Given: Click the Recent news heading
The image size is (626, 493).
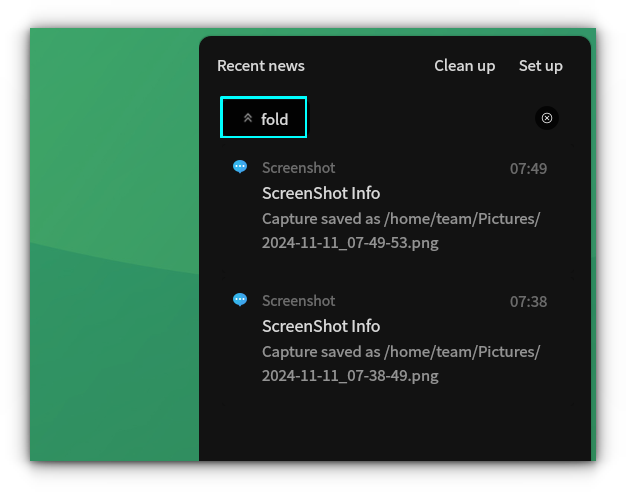Looking at the screenshot, I should (261, 66).
